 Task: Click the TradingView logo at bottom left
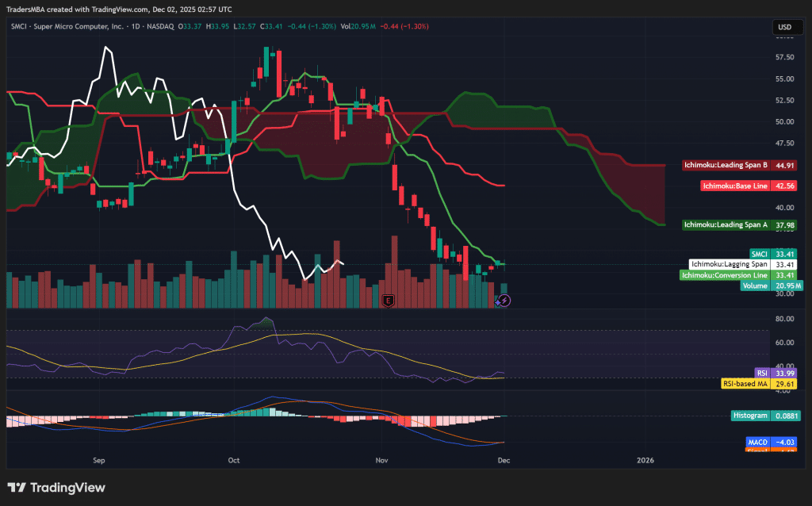[56, 488]
